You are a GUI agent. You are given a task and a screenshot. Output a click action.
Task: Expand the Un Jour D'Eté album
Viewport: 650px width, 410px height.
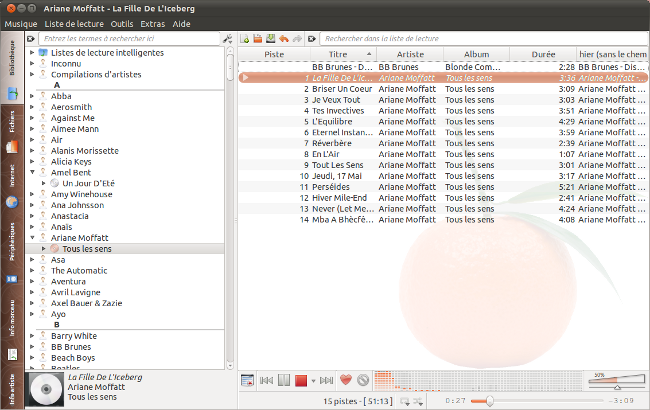tap(44, 183)
